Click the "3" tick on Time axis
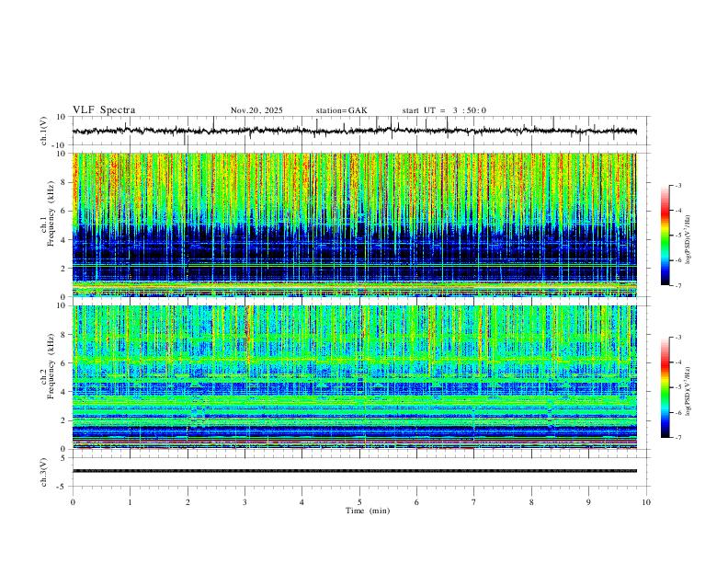Image resolution: width=728 pixels, height=563 pixels. [x=245, y=502]
